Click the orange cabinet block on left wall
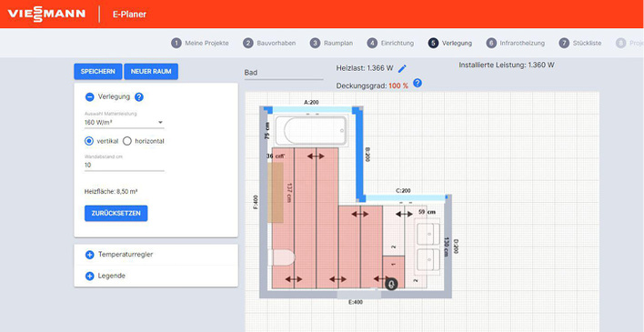The height and width of the screenshot is (332, 644). pyautogui.click(x=276, y=192)
